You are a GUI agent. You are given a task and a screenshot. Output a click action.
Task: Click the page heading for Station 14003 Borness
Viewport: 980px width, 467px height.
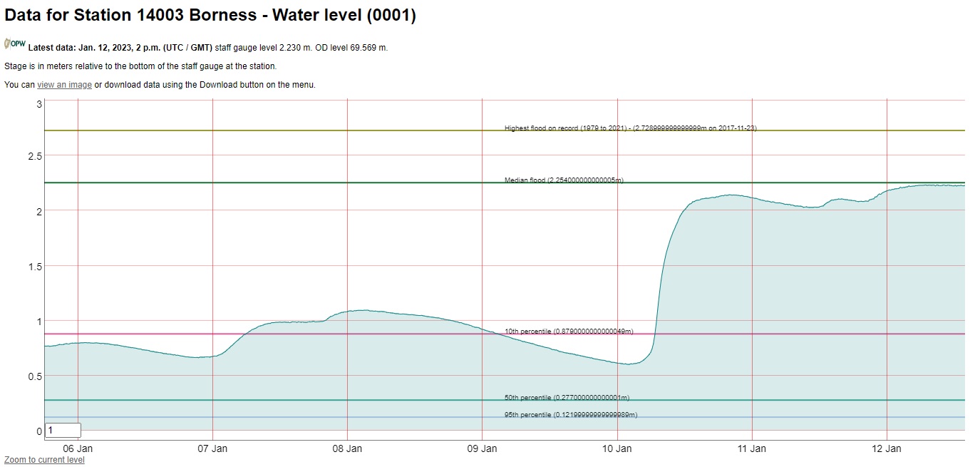pos(210,16)
